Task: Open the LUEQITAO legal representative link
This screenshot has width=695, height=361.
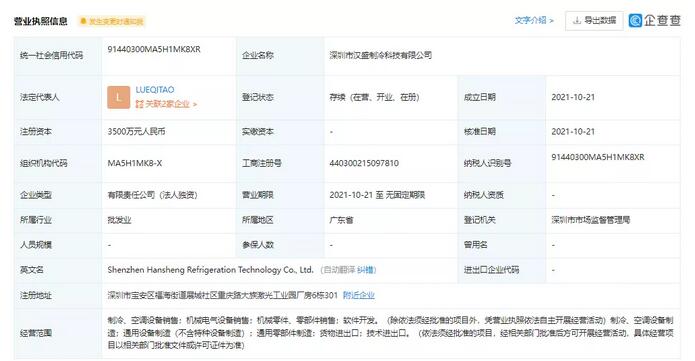Action: coord(155,90)
